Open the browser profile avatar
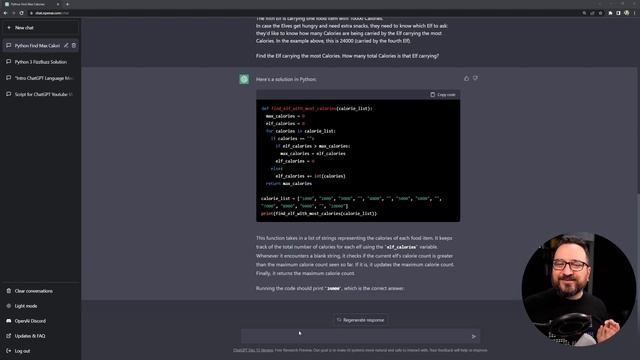This screenshot has width=640, height=360. pyautogui.click(x=627, y=13)
